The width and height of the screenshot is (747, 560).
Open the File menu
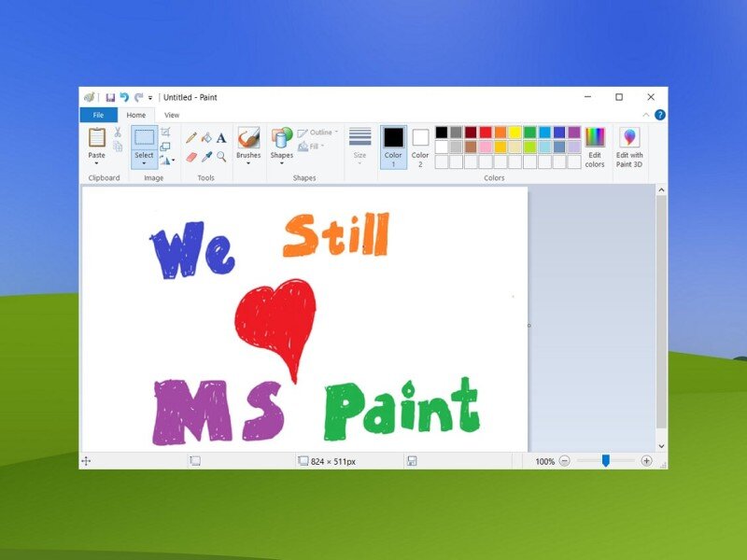pyautogui.click(x=98, y=114)
